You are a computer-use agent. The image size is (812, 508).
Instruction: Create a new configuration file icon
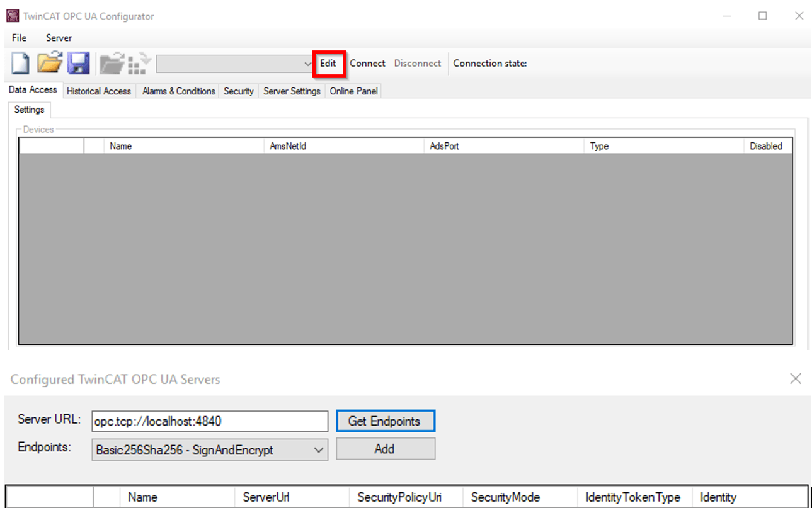[21, 63]
